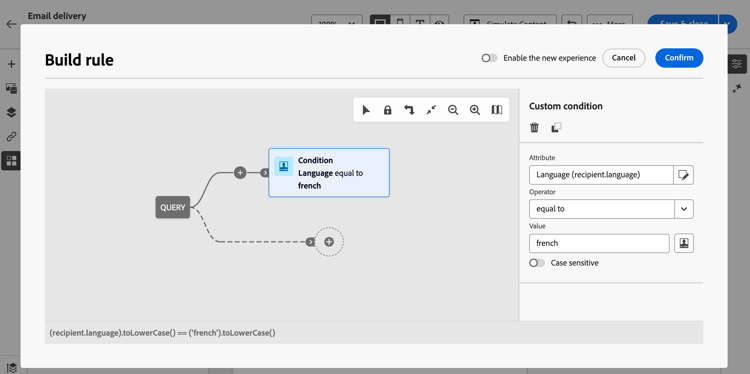Click the plus on the upper branch
Image resolution: width=750 pixels, height=374 pixels.
(240, 173)
